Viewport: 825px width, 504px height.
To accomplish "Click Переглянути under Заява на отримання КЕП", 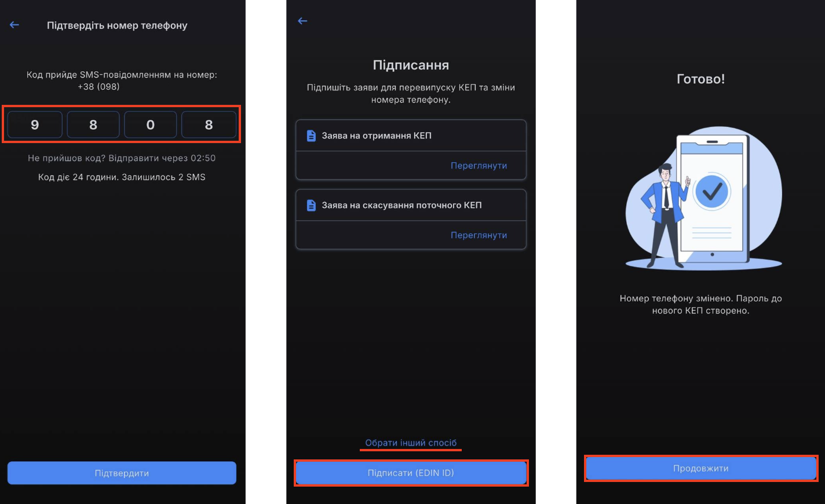I will tap(479, 166).
